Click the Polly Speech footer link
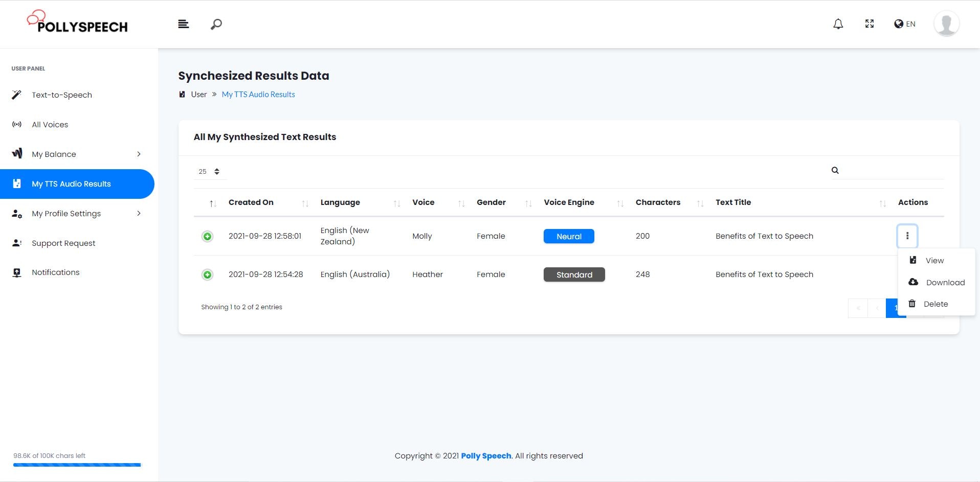The height and width of the screenshot is (482, 980). 486,456
